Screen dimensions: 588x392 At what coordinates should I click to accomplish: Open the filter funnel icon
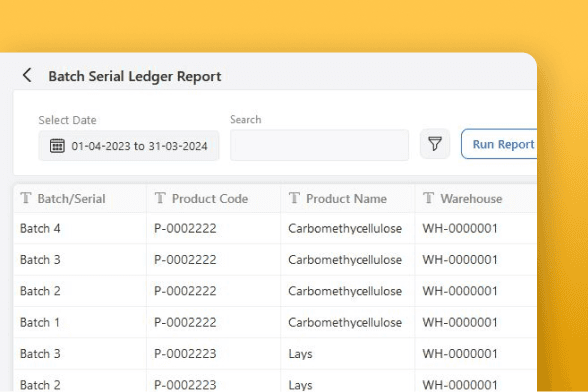pyautogui.click(x=435, y=144)
